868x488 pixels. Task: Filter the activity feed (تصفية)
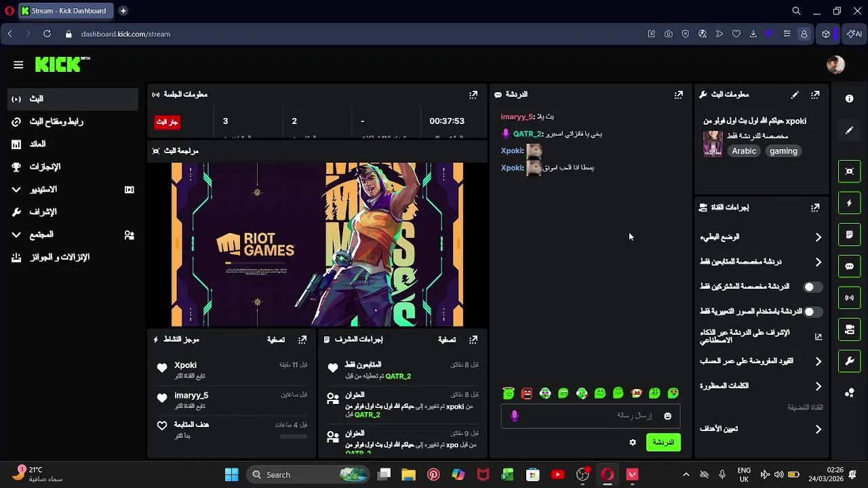(276, 340)
